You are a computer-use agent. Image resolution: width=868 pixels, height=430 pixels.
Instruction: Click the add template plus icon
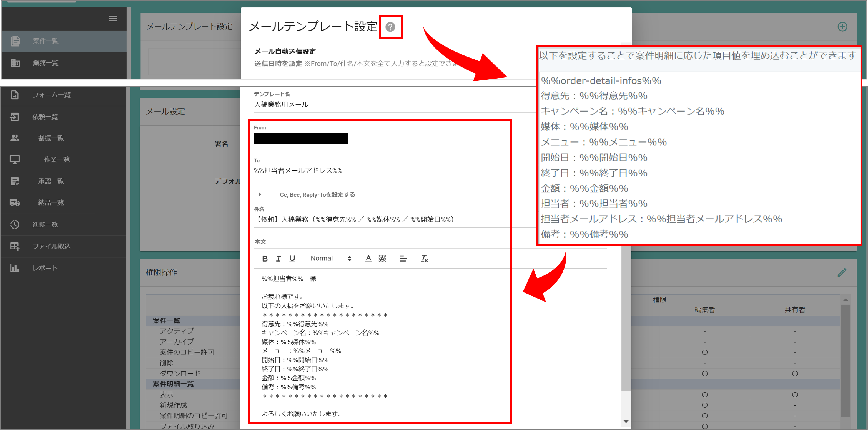coord(842,27)
